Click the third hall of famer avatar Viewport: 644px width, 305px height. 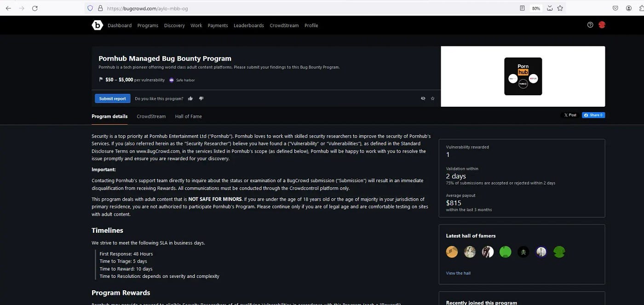(488, 252)
